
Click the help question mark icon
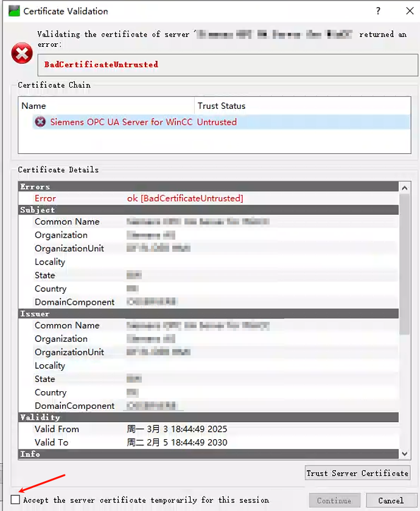point(378,11)
